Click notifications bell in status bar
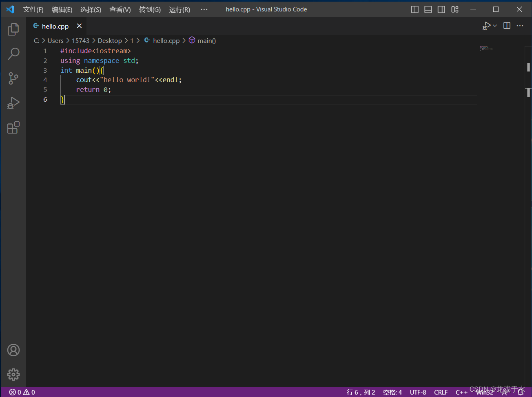This screenshot has height=397, width=532. (521, 392)
